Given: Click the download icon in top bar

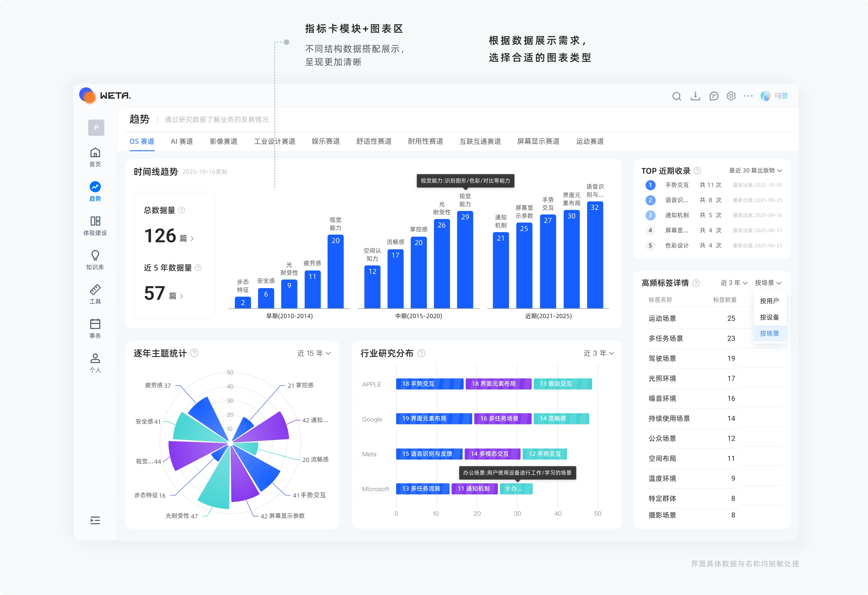Looking at the screenshot, I should 695,96.
